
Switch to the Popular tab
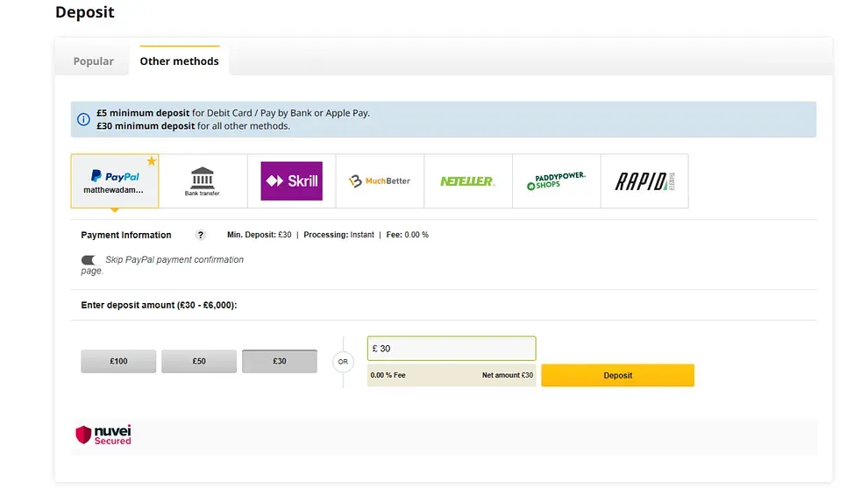(x=94, y=61)
